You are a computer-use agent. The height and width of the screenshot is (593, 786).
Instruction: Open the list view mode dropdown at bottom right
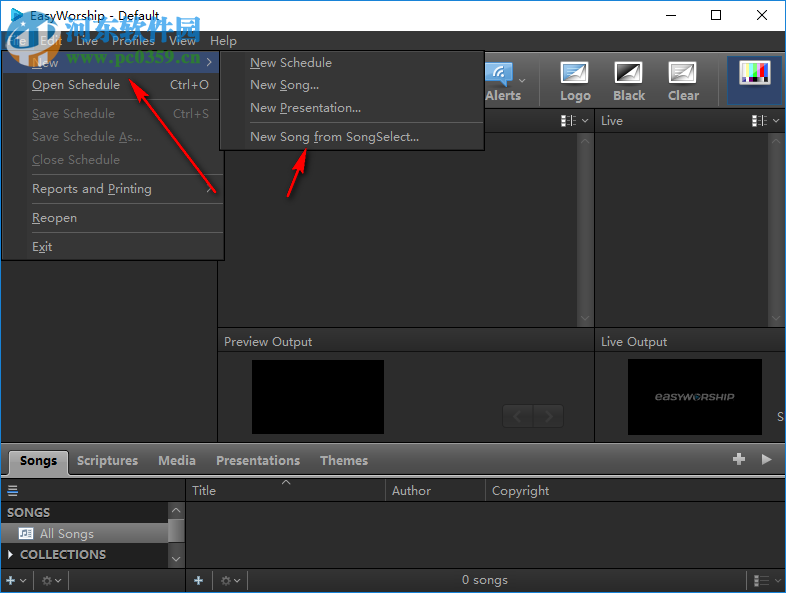pos(767,580)
